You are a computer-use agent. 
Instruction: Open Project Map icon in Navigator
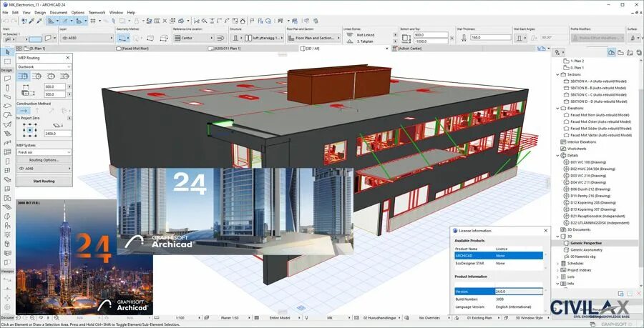tap(612, 52)
